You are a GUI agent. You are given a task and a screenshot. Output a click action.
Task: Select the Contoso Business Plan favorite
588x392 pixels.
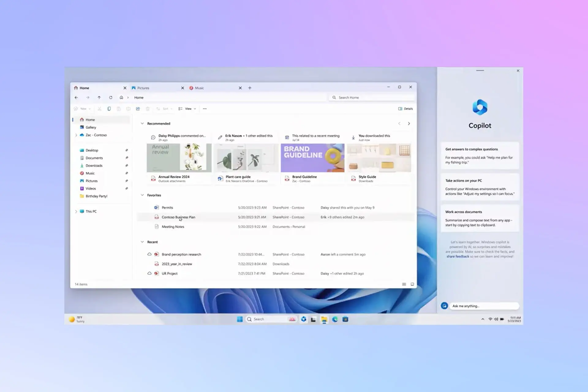[178, 217]
